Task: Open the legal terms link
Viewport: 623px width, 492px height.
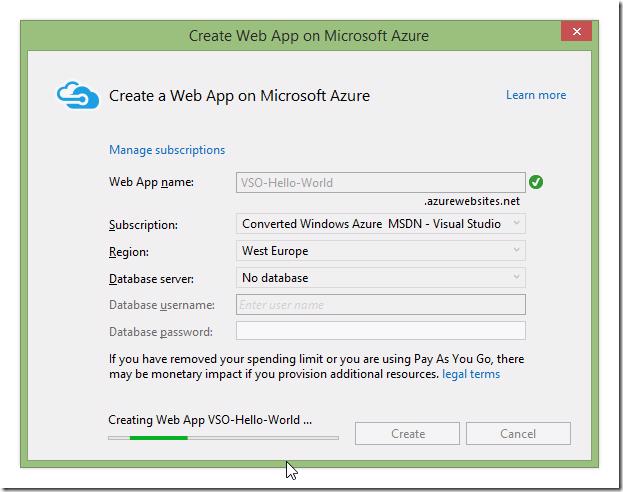Action: (x=471, y=374)
